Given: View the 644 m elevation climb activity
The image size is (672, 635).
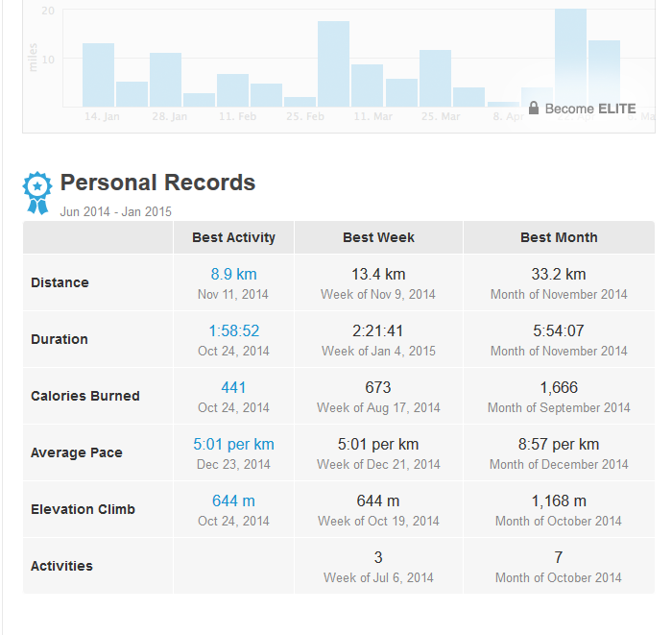Looking at the screenshot, I should [233, 501].
